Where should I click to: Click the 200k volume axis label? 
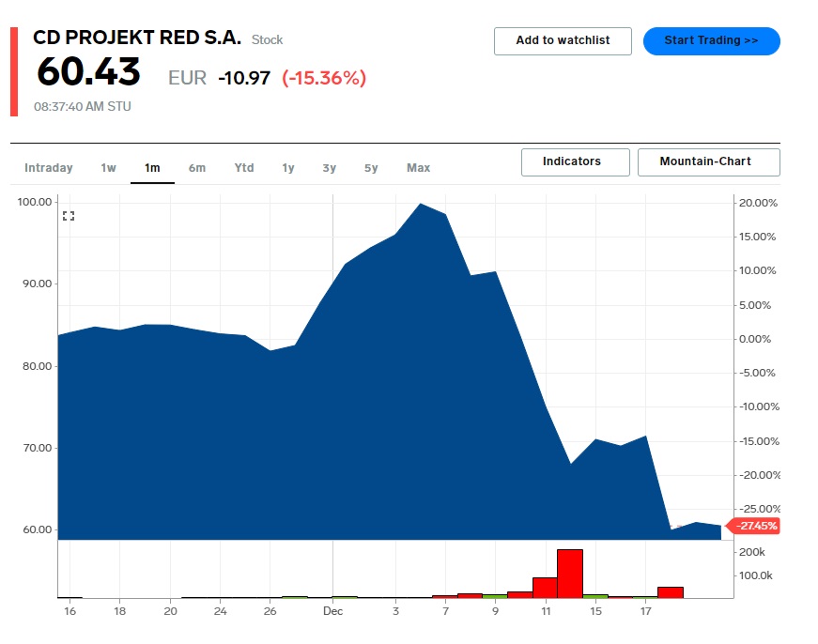pyautogui.click(x=751, y=552)
